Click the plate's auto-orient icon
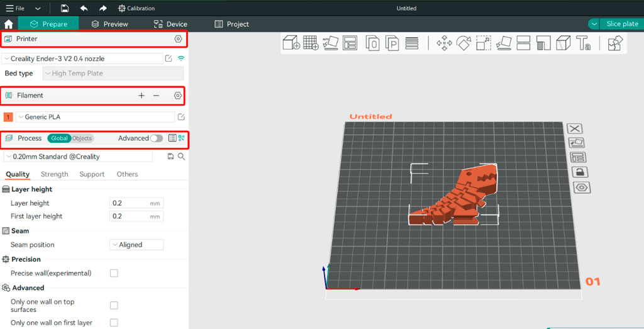The width and height of the screenshot is (644, 329). click(577, 143)
